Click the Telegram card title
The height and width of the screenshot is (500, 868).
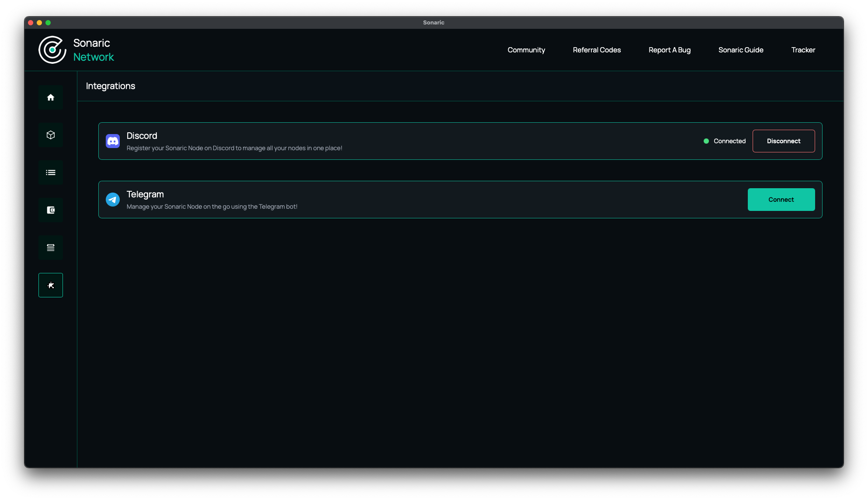click(145, 194)
